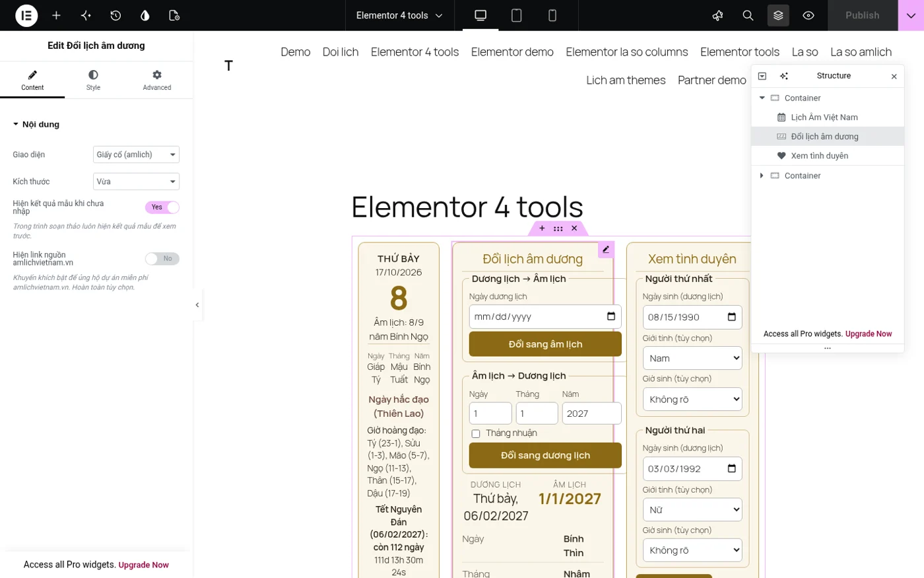Collapse the first Container in Structure
Viewport: 924px width, 578px height.
tap(762, 98)
